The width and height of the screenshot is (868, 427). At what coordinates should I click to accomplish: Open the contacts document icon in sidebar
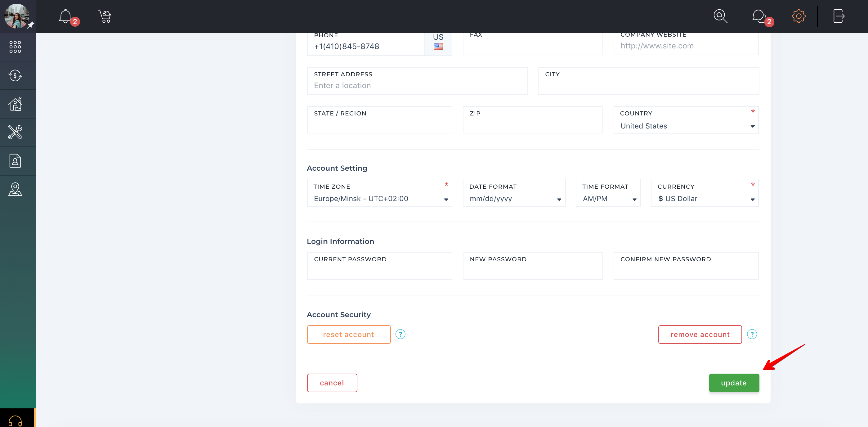click(15, 161)
